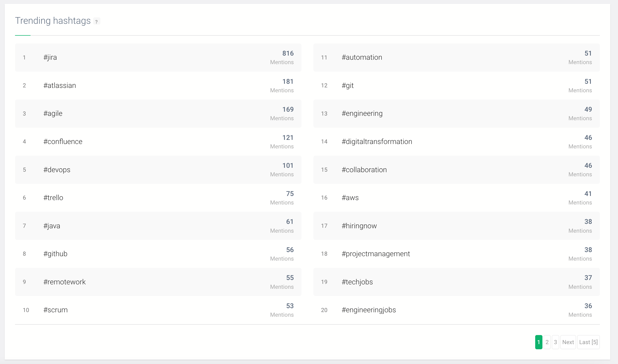Viewport: 618px width, 364px height.
Task: Click the 181 mentions count for #atlassian
Action: [x=288, y=81]
